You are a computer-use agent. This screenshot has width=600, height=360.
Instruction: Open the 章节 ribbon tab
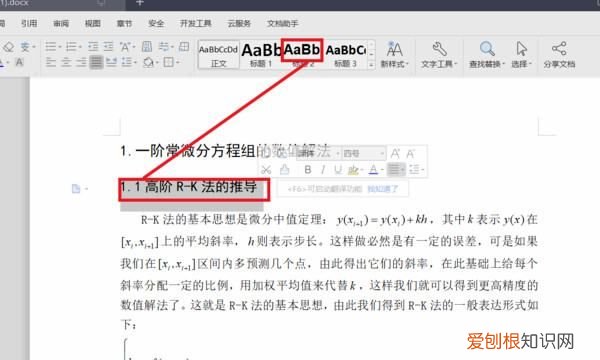point(124,23)
